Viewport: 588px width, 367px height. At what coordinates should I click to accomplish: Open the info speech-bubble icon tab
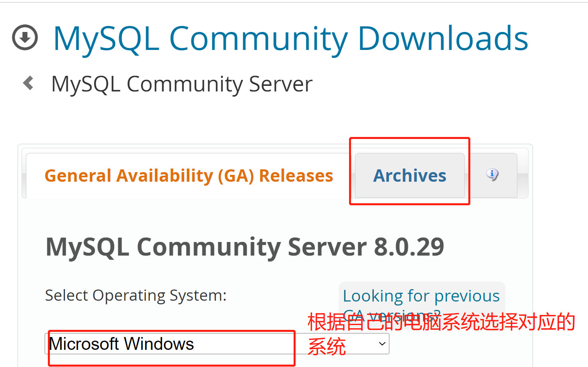tap(492, 175)
